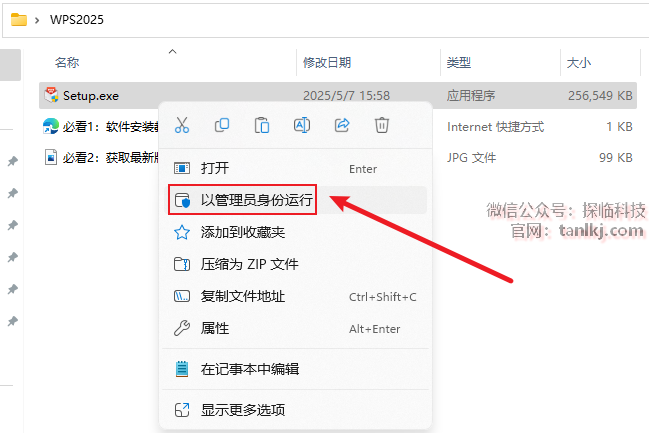Click the Copy icon in context menu

point(222,125)
